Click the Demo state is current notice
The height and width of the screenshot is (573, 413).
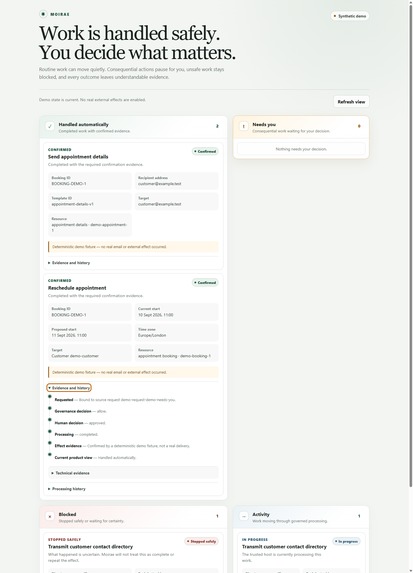pyautogui.click(x=92, y=100)
